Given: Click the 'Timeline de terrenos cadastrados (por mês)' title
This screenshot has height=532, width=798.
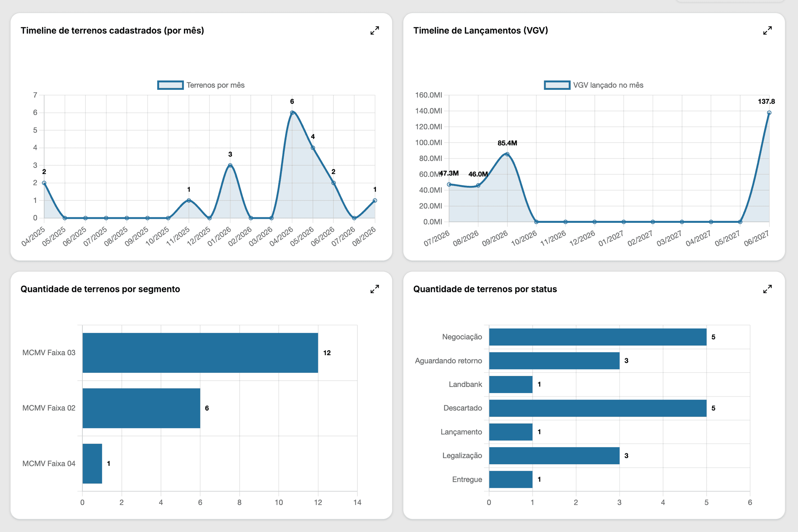Looking at the screenshot, I should click(112, 31).
